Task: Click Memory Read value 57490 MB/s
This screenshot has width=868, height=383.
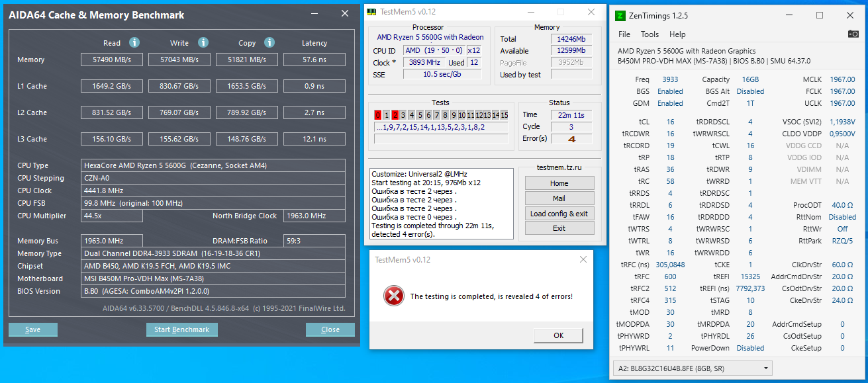Action: 111,60
